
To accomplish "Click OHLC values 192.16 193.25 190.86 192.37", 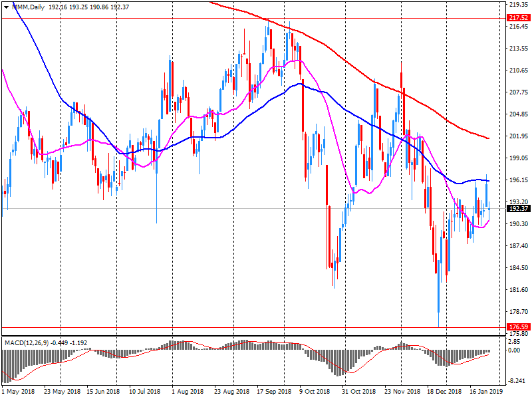I will (x=89, y=7).
